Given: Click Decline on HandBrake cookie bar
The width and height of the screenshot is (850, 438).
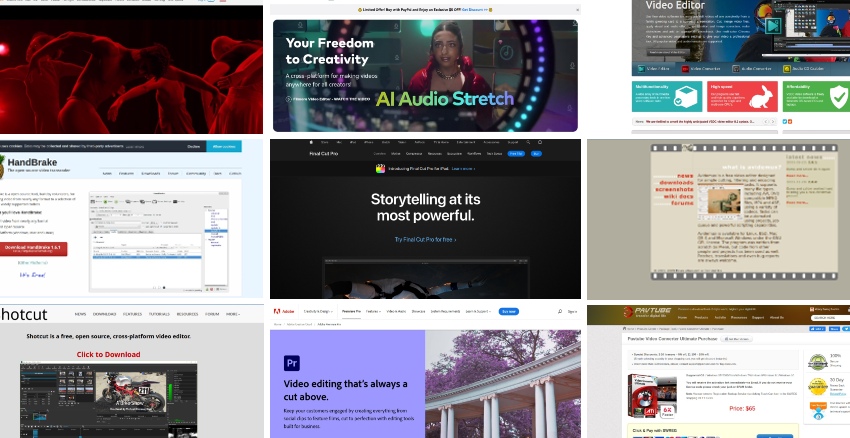Looking at the screenshot, I should click(x=194, y=146).
